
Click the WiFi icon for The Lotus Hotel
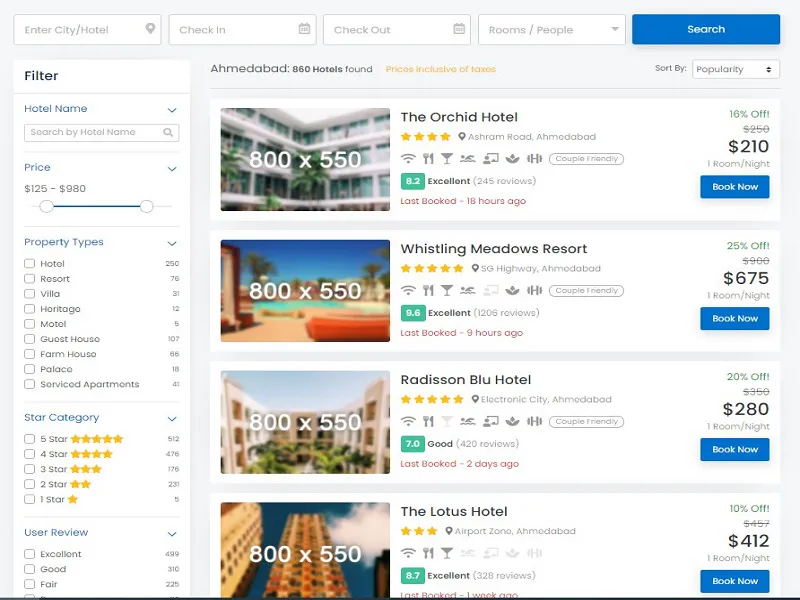coord(408,553)
